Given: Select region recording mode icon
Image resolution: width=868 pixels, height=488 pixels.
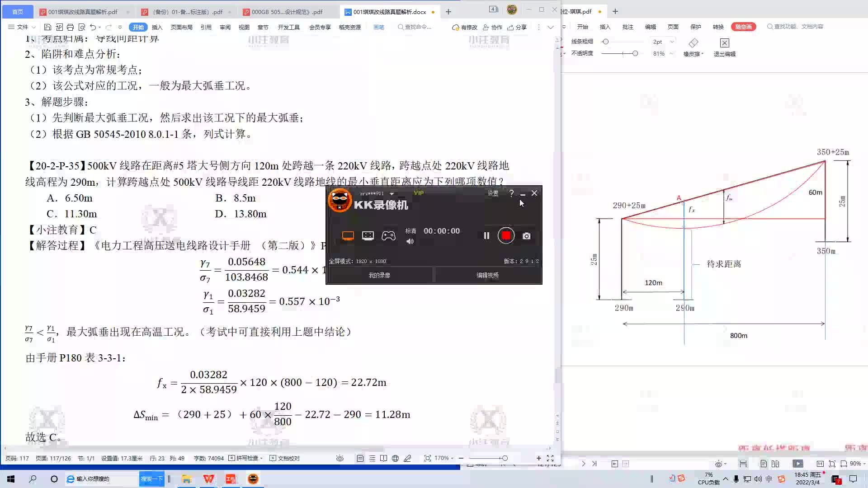Looking at the screenshot, I should pos(368,235).
